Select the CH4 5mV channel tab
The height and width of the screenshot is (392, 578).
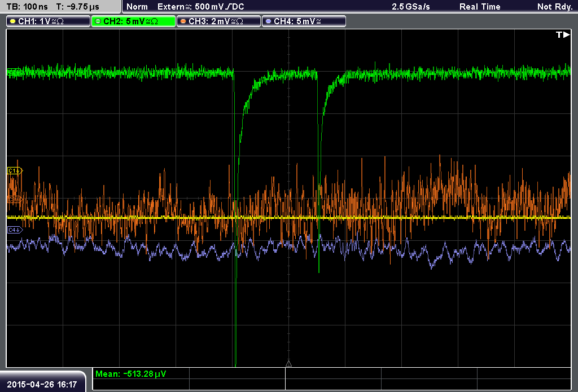(x=304, y=21)
